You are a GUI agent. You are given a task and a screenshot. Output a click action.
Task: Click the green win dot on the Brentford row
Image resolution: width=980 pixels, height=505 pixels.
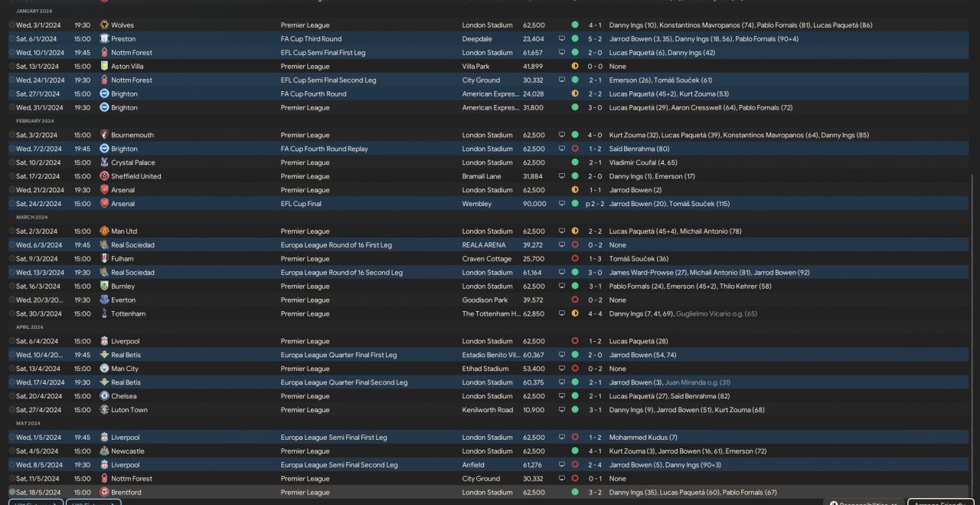(575, 493)
